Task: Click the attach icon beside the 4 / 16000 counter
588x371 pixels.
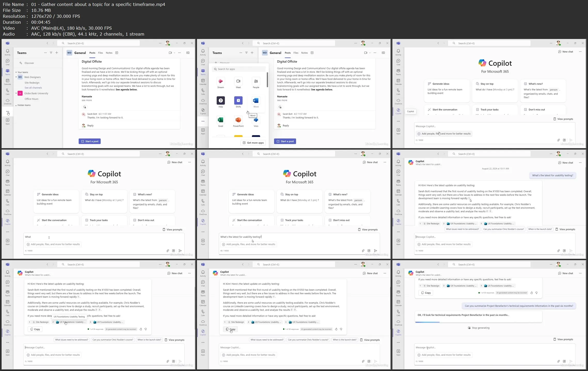Action: pyautogui.click(x=168, y=251)
